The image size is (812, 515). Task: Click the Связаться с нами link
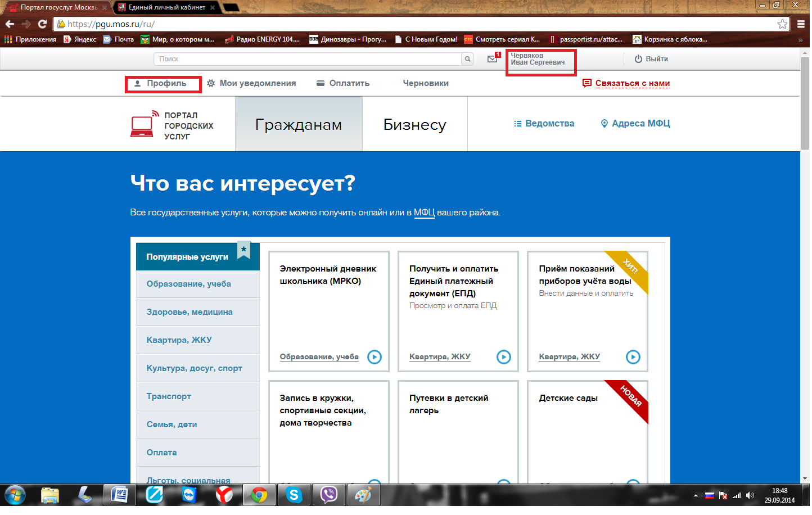(626, 83)
